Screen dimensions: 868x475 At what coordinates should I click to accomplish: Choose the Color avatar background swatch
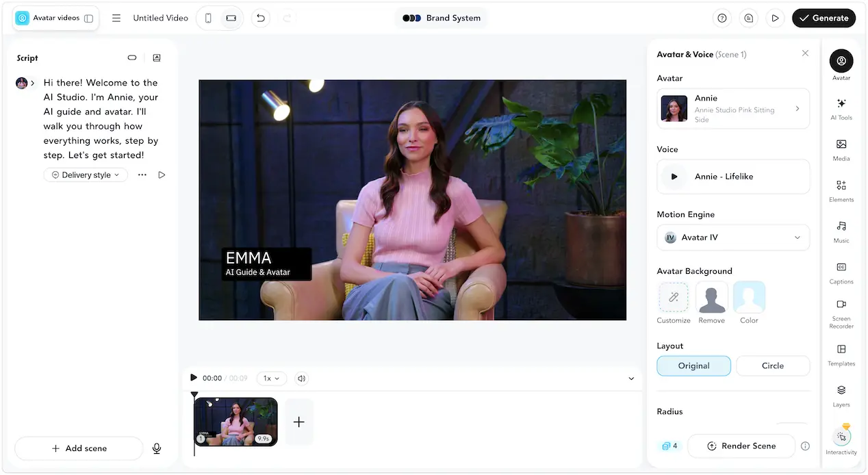click(x=749, y=298)
